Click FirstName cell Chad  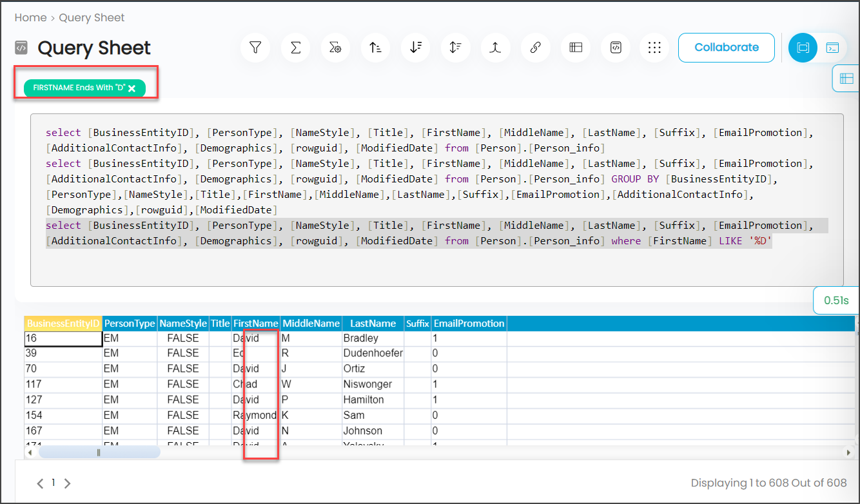256,384
